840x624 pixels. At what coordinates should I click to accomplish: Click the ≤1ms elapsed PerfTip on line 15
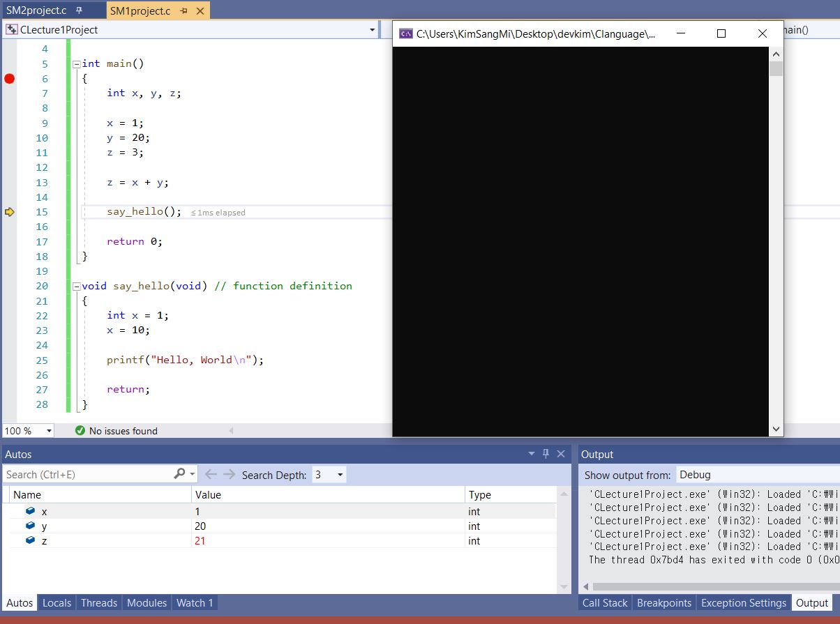(x=218, y=213)
